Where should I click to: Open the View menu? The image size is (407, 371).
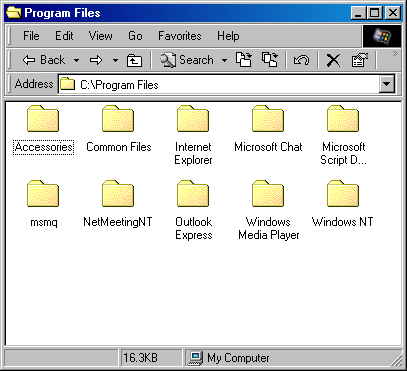point(100,36)
